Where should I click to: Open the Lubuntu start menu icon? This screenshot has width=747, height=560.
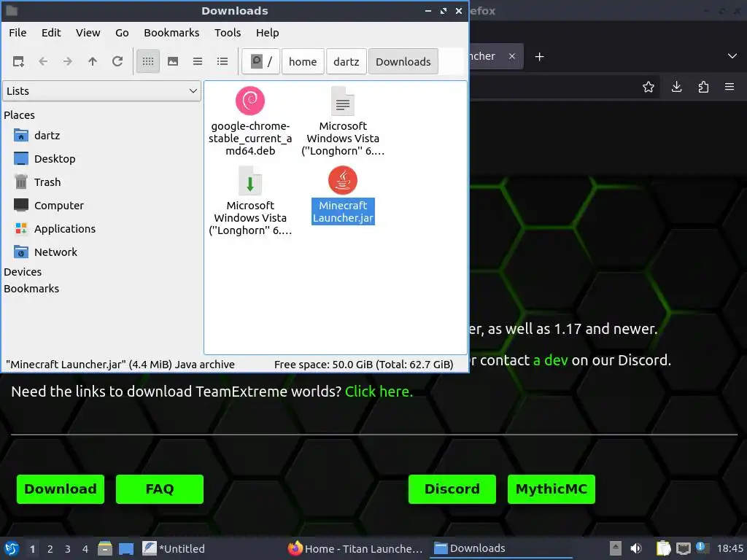12,549
